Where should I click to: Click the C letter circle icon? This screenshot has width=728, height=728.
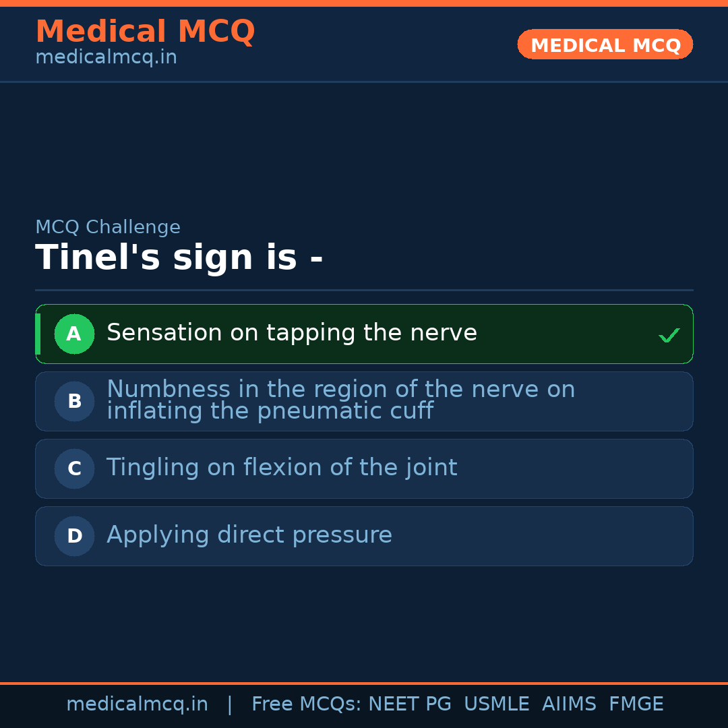[x=74, y=468]
